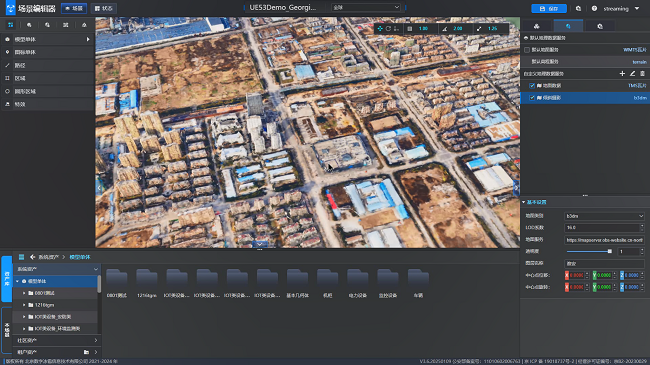This screenshot has width=650, height=365.
Task: Toggle grid snap icon beside 1.00 value
Action: coord(410,29)
